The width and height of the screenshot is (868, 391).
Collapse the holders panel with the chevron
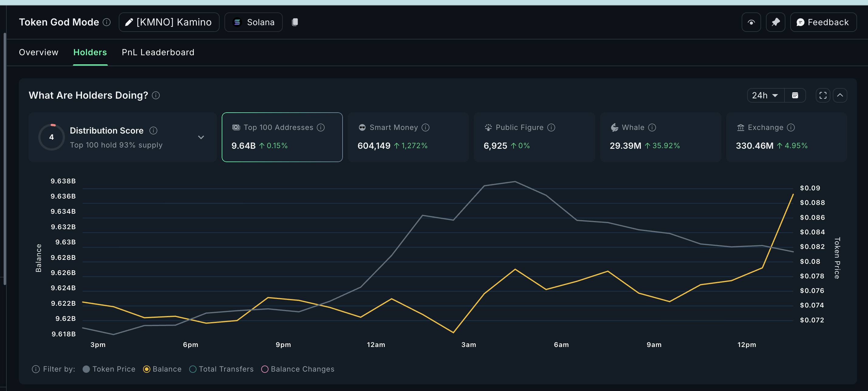[x=840, y=95]
